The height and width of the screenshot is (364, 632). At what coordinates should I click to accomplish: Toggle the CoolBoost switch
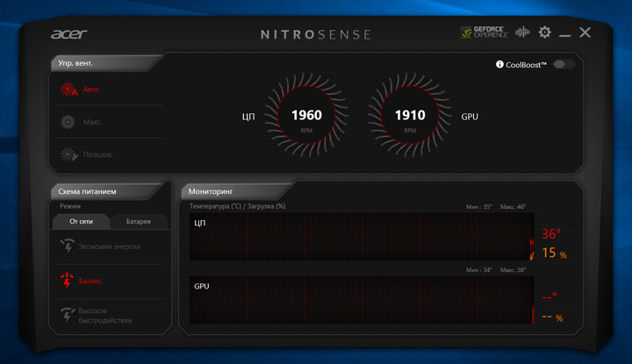(x=564, y=64)
